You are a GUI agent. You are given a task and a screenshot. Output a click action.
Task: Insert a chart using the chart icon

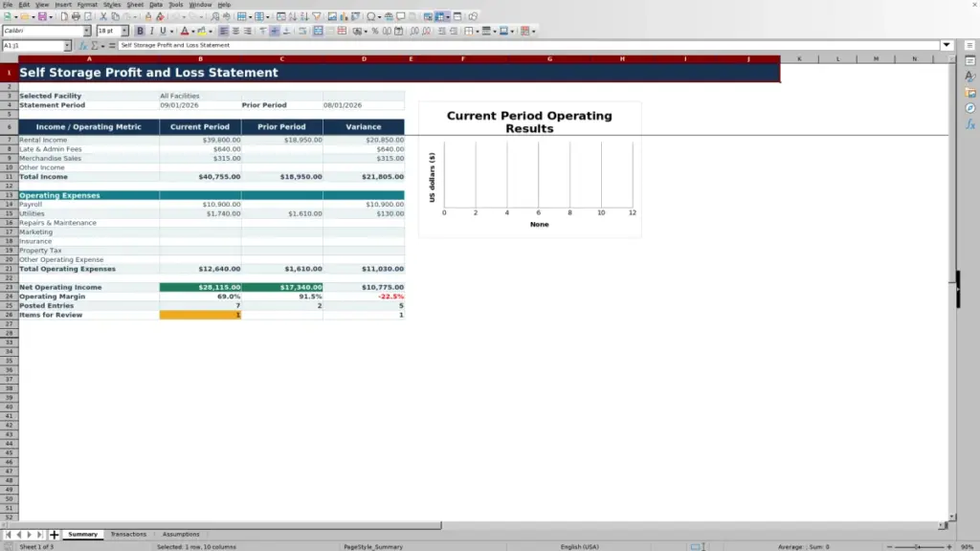click(x=344, y=17)
